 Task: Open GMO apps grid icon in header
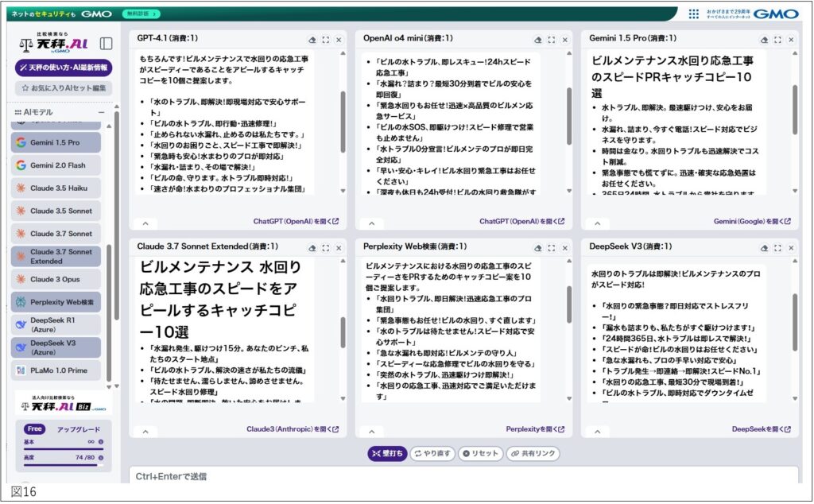pyautogui.click(x=693, y=14)
